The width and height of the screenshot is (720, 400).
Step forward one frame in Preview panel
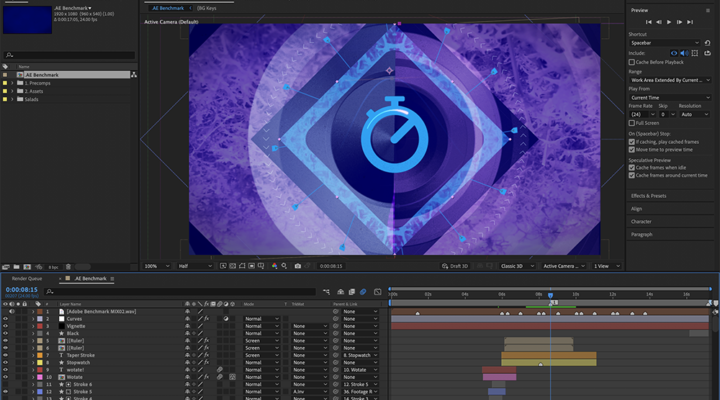coord(679,22)
